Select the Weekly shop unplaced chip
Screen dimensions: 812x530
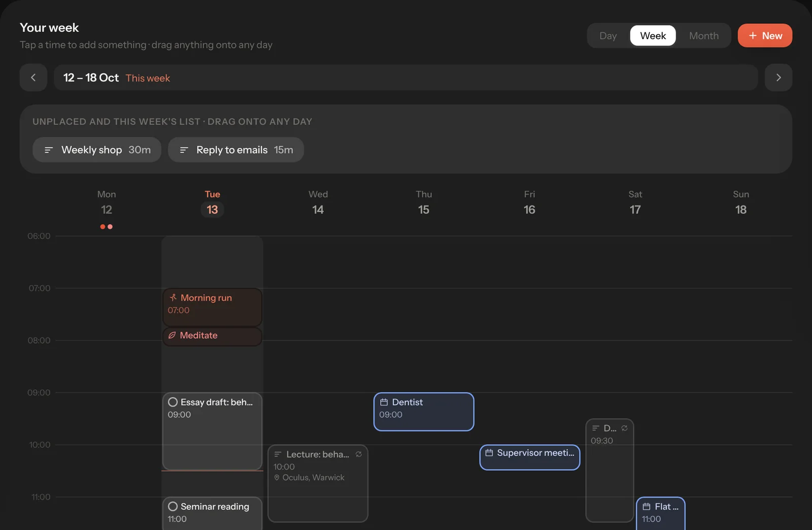tap(97, 150)
